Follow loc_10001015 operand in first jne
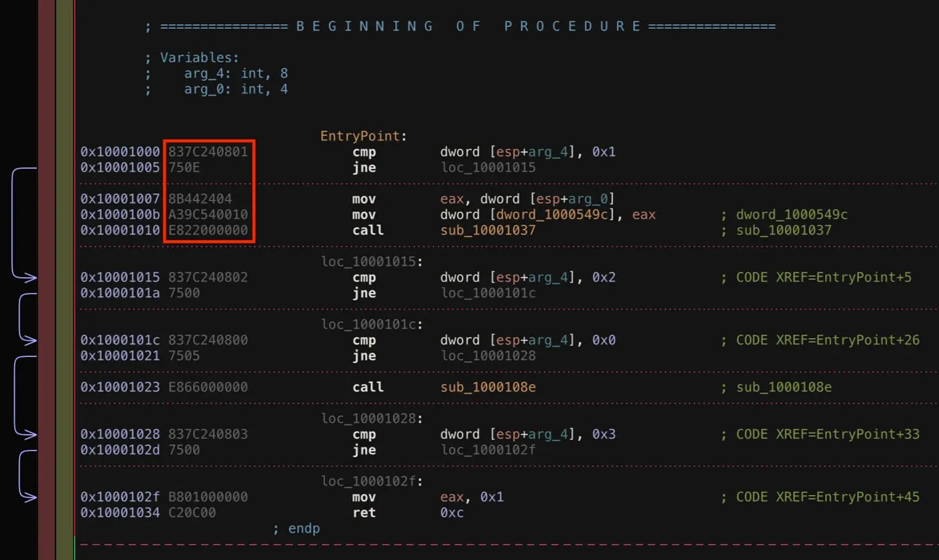The image size is (939, 560). (488, 168)
